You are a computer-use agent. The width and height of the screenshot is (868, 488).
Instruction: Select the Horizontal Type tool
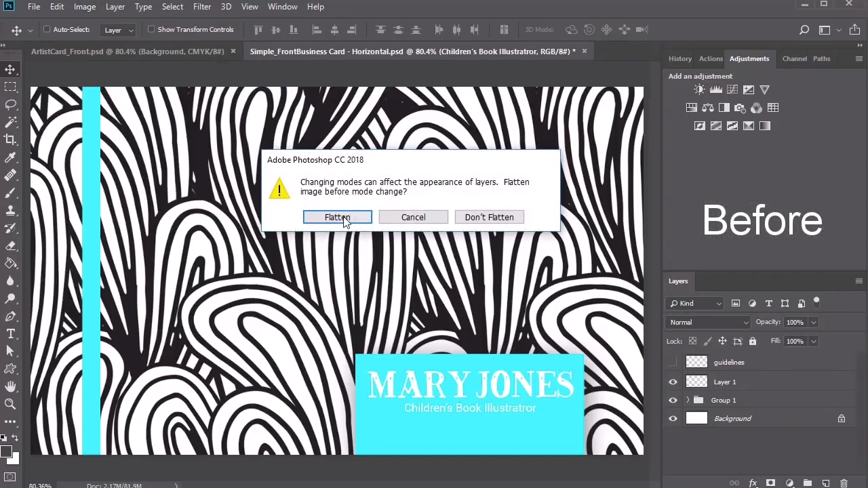pos(10,333)
